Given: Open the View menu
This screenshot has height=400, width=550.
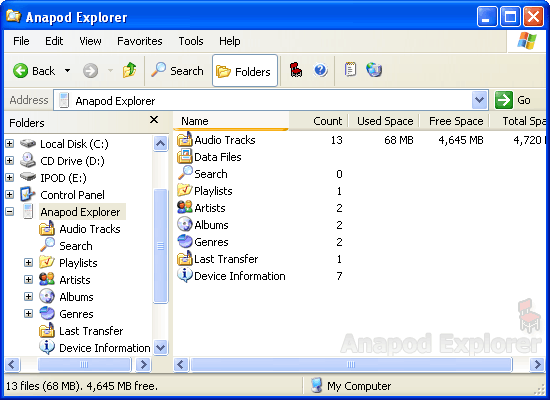Looking at the screenshot, I should click(90, 41).
